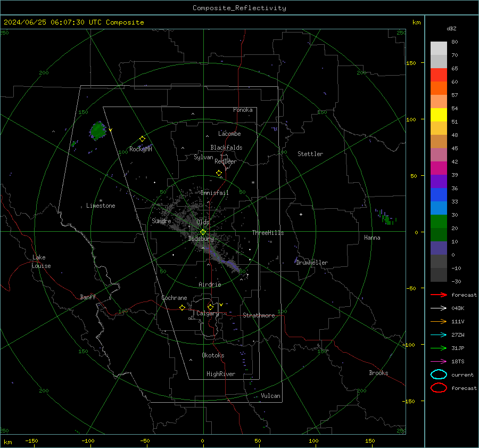The height and width of the screenshot is (448, 479).
Task: Click the Okotoks city label
Action: [x=213, y=355]
